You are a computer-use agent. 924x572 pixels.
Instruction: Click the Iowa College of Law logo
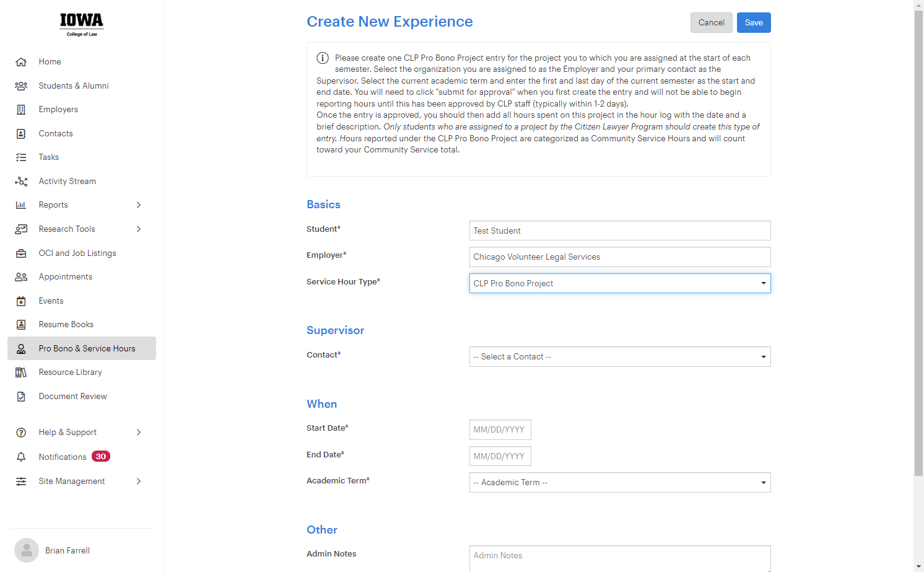[82, 25]
